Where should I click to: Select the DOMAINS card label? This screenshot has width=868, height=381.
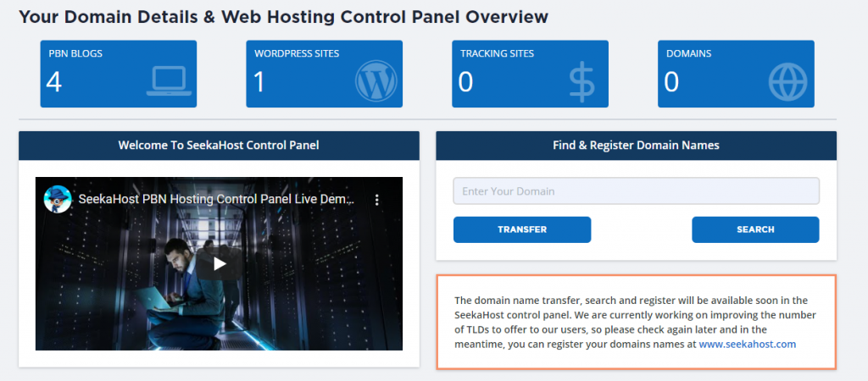click(x=688, y=53)
